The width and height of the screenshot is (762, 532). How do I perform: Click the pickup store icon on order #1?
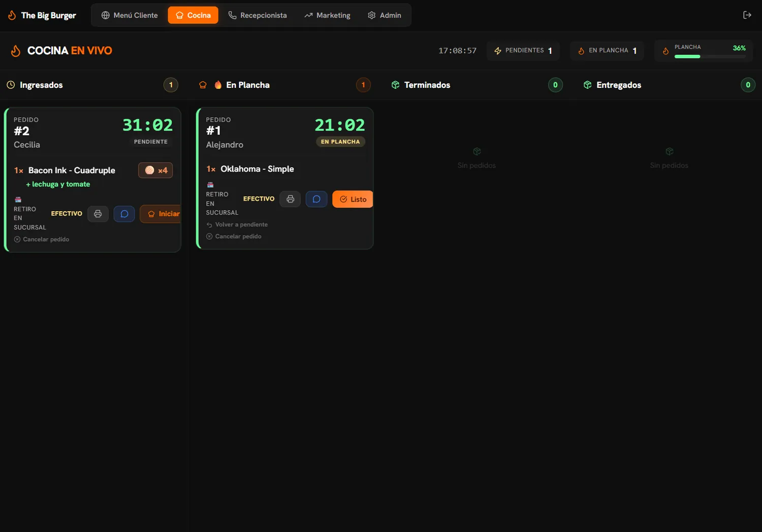(210, 185)
